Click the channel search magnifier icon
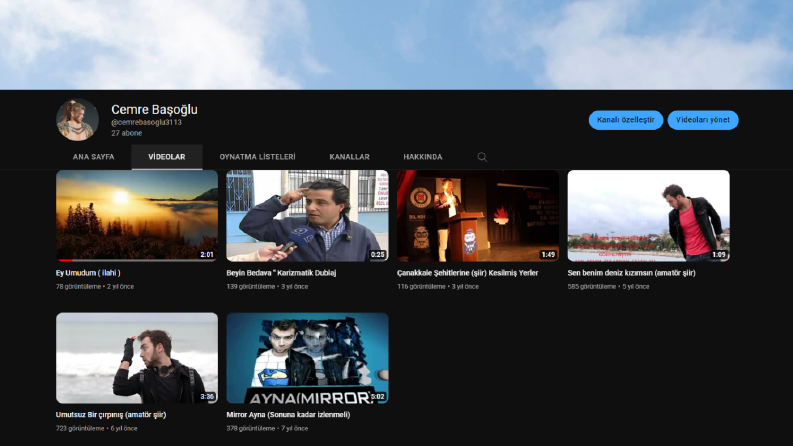793x446 pixels. coord(482,157)
